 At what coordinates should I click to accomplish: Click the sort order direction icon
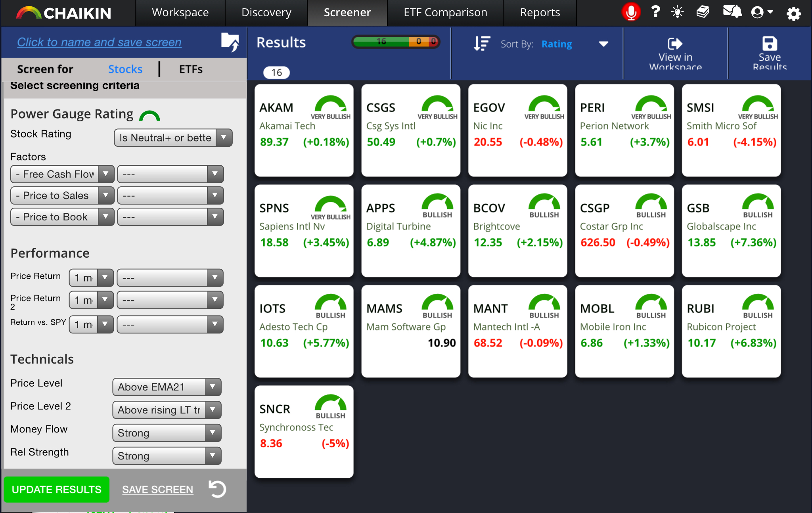[x=482, y=44]
